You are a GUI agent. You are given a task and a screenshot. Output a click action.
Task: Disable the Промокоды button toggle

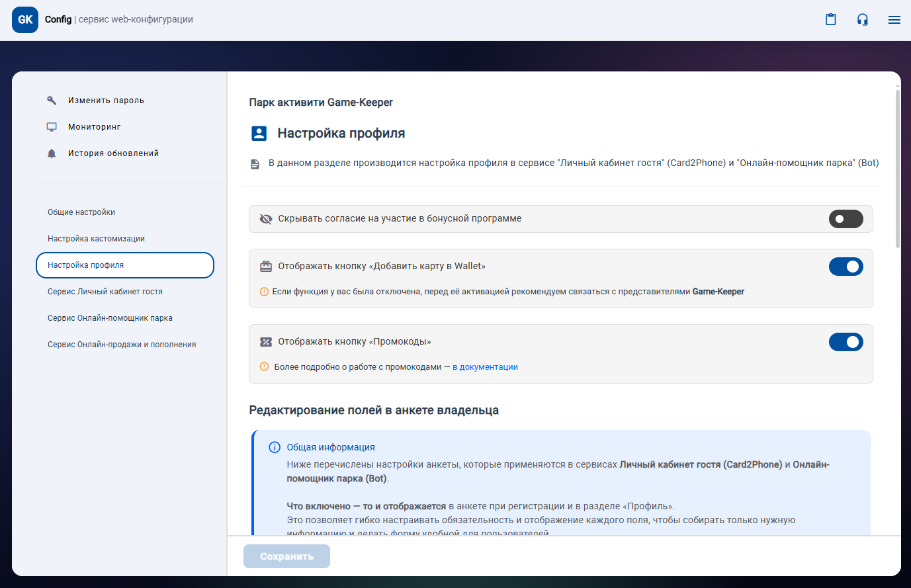click(846, 342)
